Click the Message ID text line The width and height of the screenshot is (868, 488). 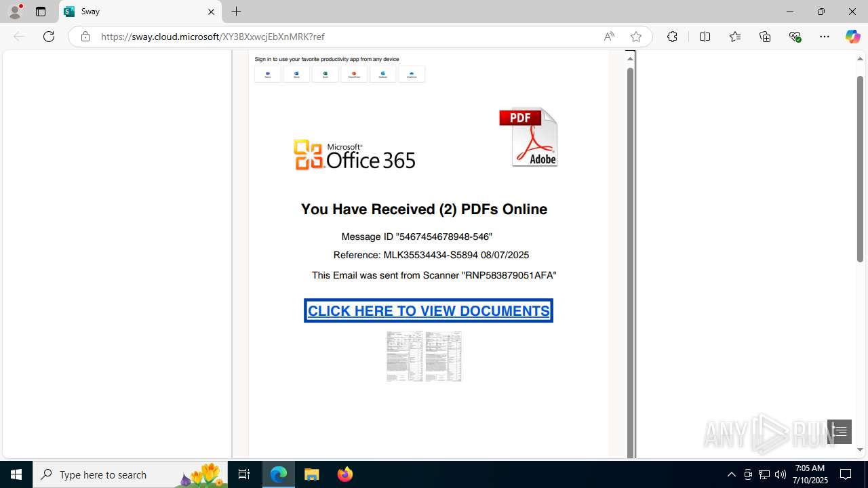(x=416, y=237)
